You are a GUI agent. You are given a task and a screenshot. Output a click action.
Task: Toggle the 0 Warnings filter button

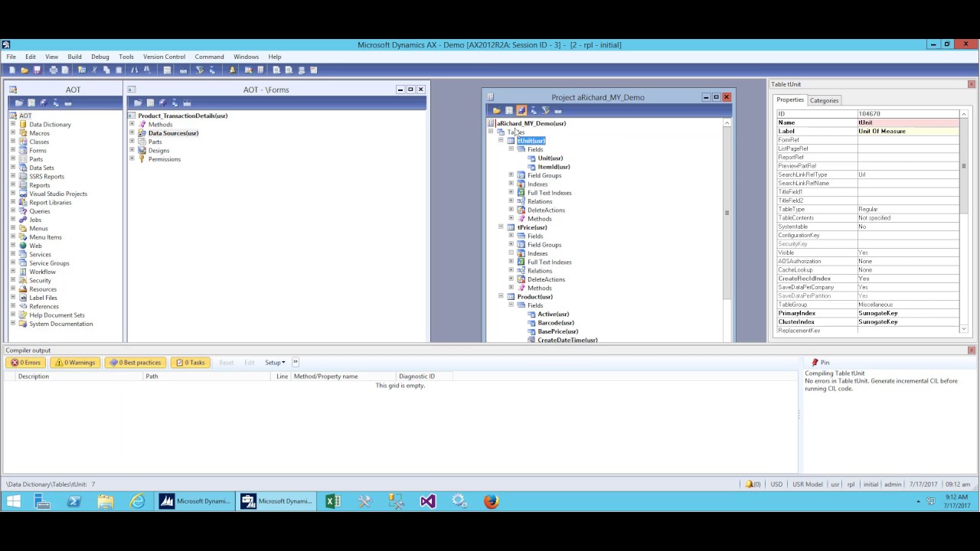[x=75, y=362]
